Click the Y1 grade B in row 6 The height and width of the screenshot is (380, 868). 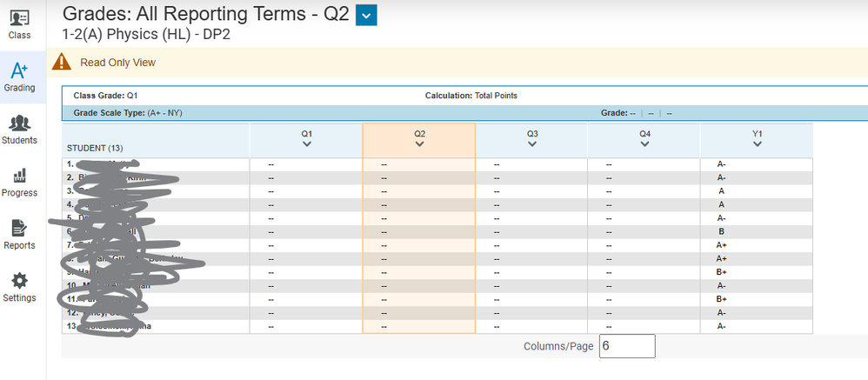(x=721, y=232)
